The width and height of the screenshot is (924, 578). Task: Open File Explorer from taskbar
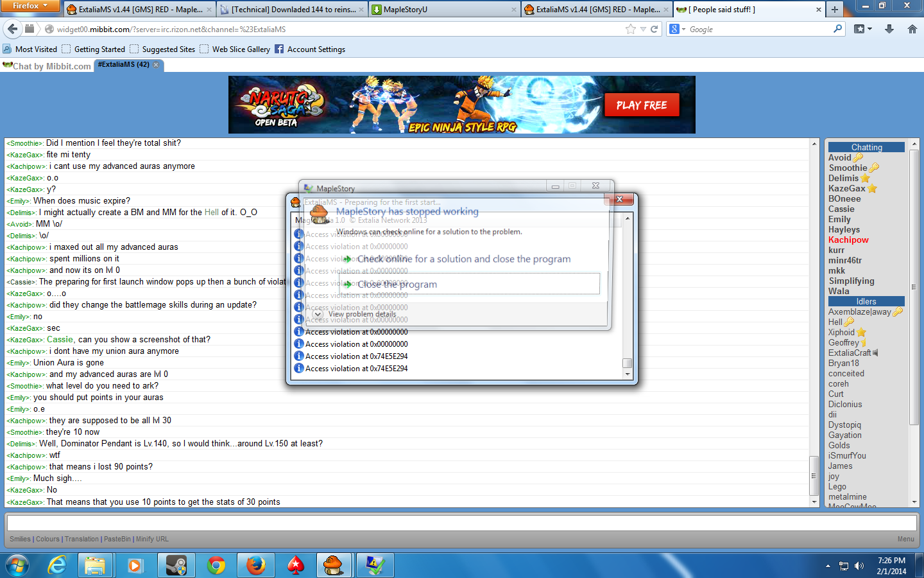[95, 565]
